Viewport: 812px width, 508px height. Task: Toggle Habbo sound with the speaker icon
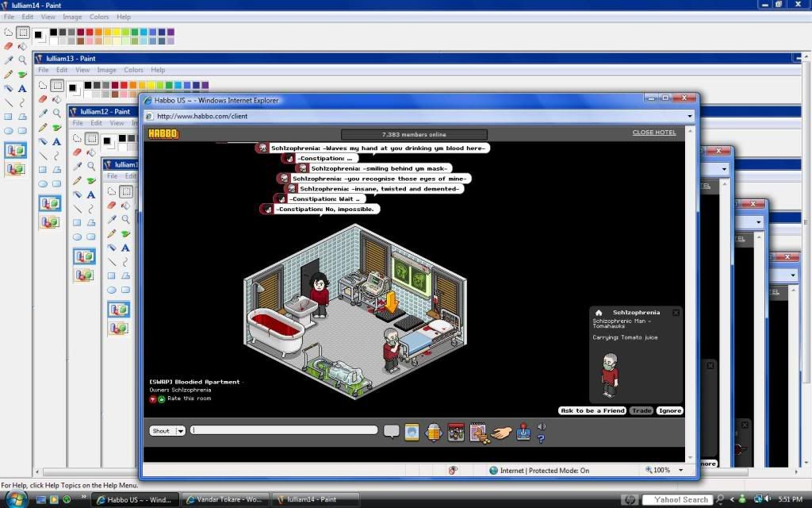(x=542, y=427)
